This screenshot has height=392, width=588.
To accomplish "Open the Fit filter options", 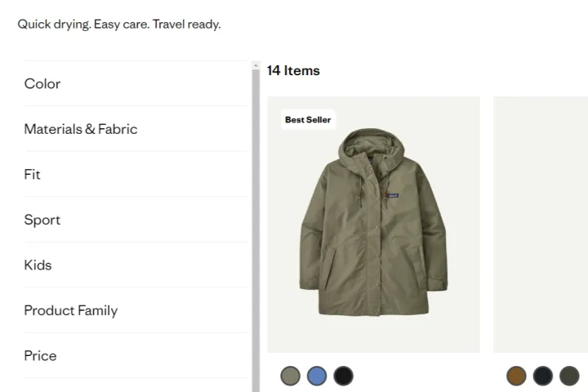I will (33, 174).
